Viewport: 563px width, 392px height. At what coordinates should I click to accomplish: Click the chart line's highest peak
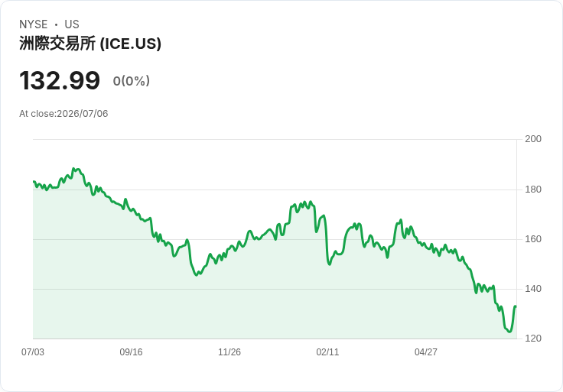pyautogui.click(x=73, y=168)
